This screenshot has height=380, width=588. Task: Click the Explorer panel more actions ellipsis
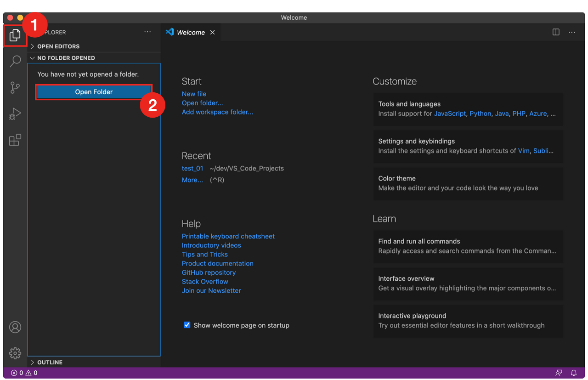[x=147, y=32]
